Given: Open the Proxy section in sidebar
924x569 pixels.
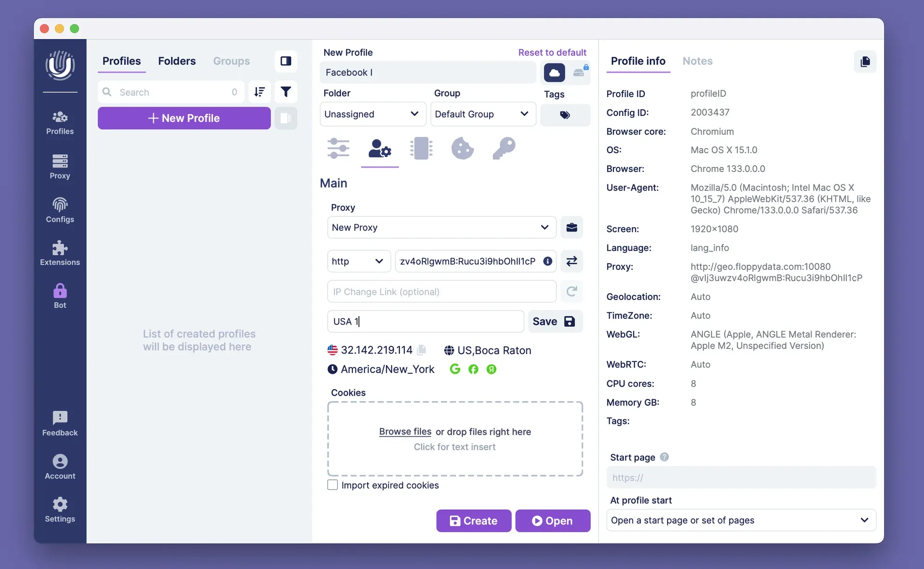Looking at the screenshot, I should pyautogui.click(x=60, y=166).
